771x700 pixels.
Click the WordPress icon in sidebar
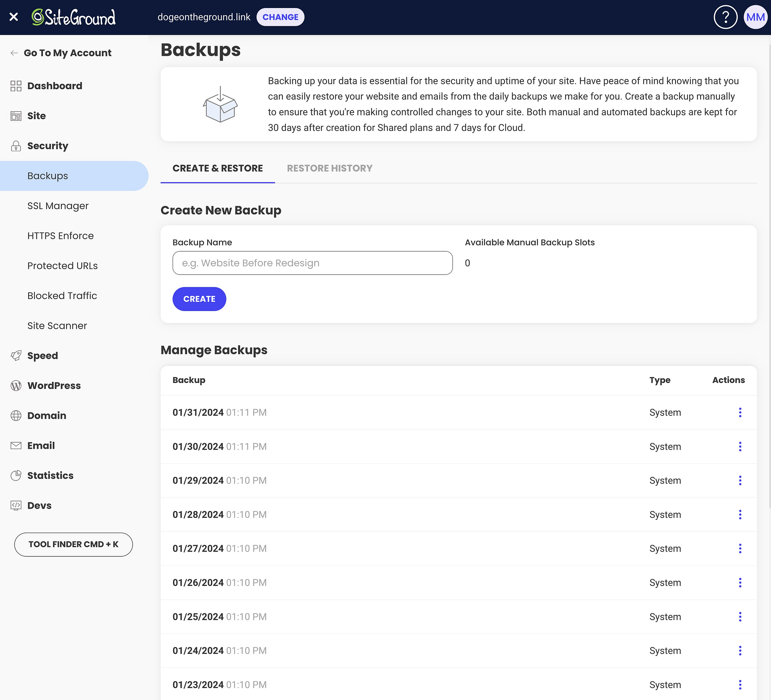(15, 385)
